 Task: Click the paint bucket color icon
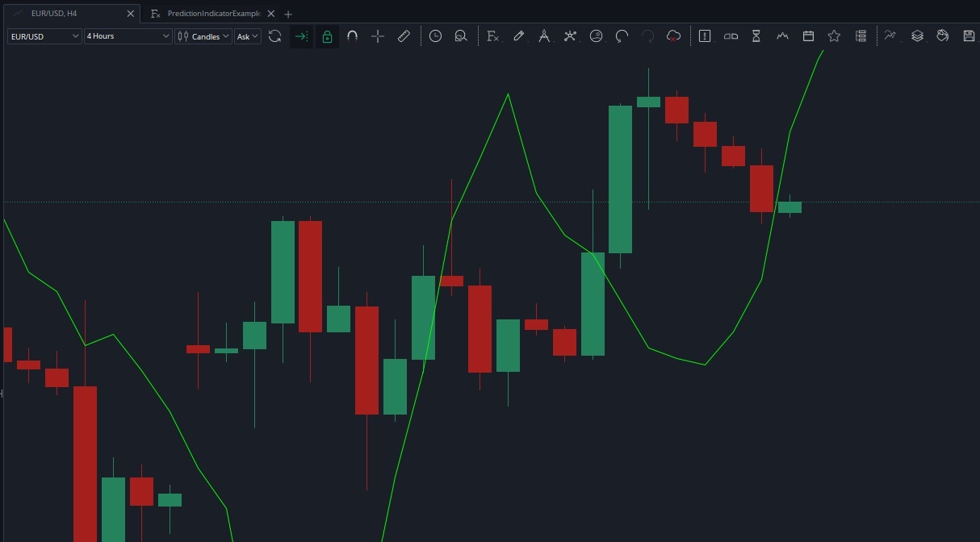(x=942, y=36)
